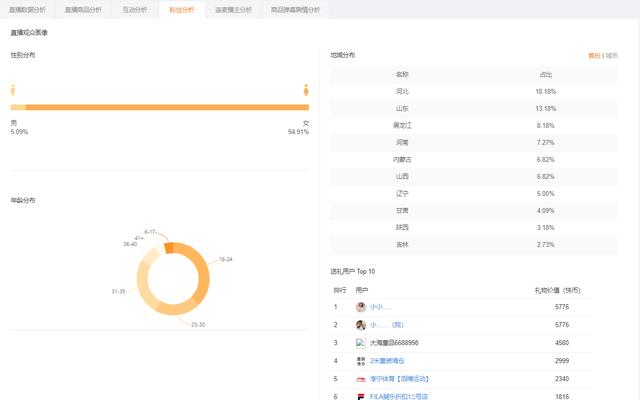
Task: Click rank 4 user's avatar icon
Action: point(361,361)
